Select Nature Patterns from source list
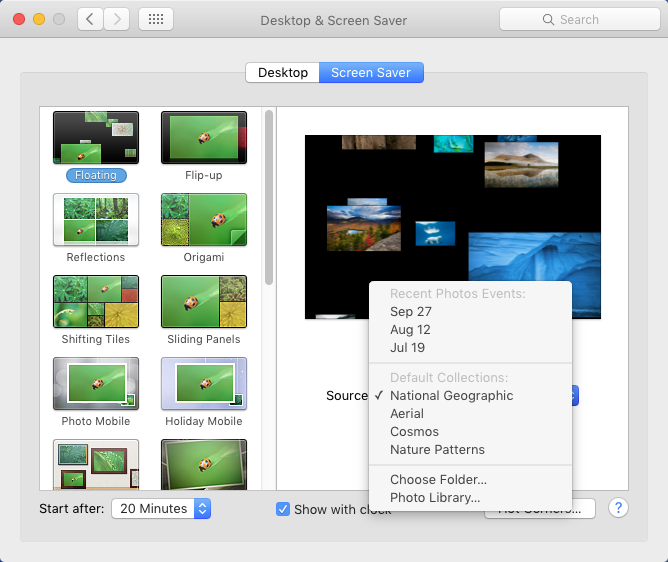The width and height of the screenshot is (668, 562). coord(437,449)
